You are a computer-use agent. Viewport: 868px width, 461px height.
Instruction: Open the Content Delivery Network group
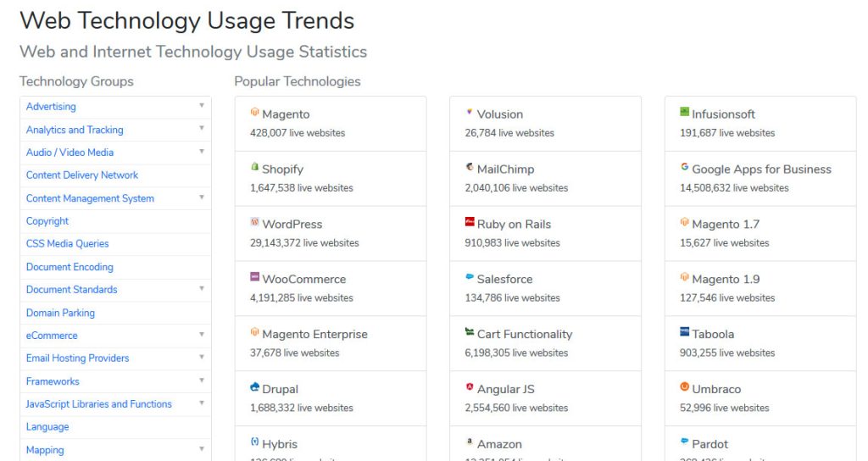point(82,175)
